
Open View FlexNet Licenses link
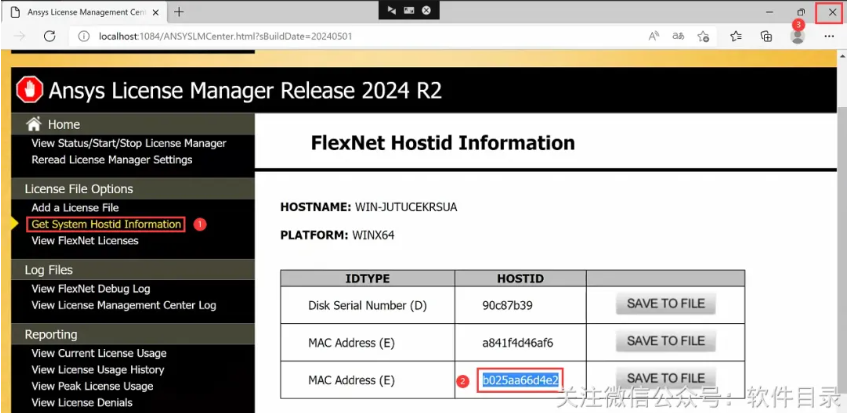coord(84,241)
